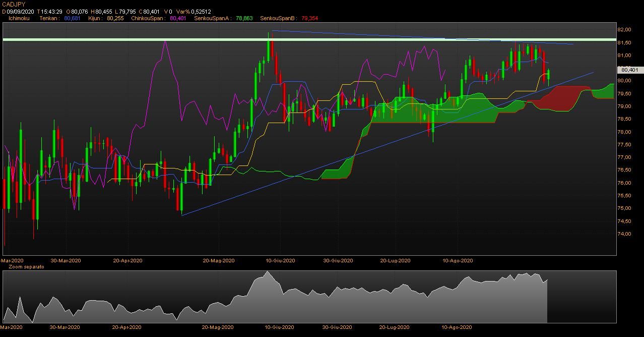The image size is (644, 337).
Task: Click the 78,00 price axis label
Action: point(624,132)
